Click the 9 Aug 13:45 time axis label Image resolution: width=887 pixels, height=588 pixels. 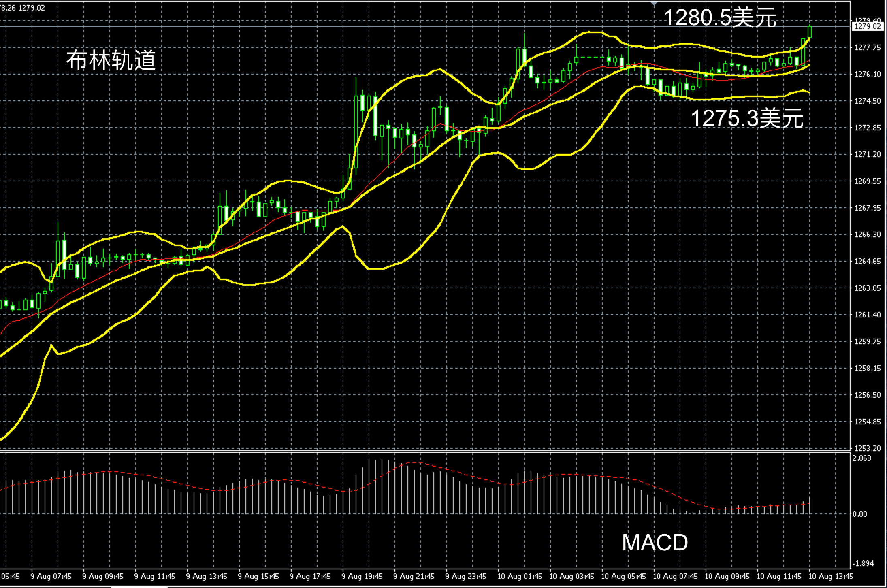[207, 576]
